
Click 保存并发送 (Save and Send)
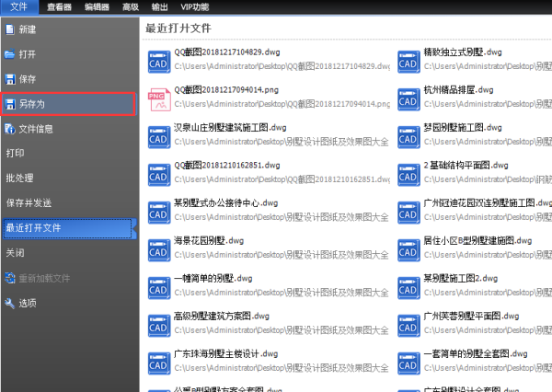coord(29,202)
